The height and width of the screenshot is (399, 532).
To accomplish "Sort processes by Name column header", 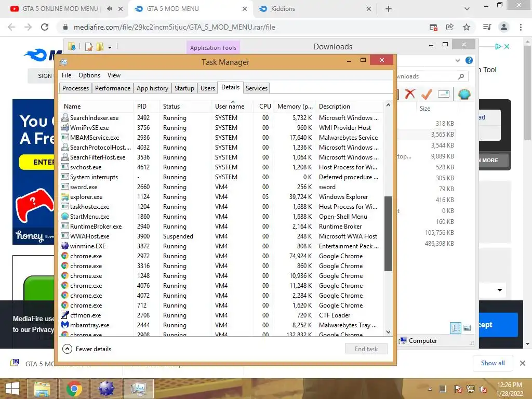I will (97, 107).
